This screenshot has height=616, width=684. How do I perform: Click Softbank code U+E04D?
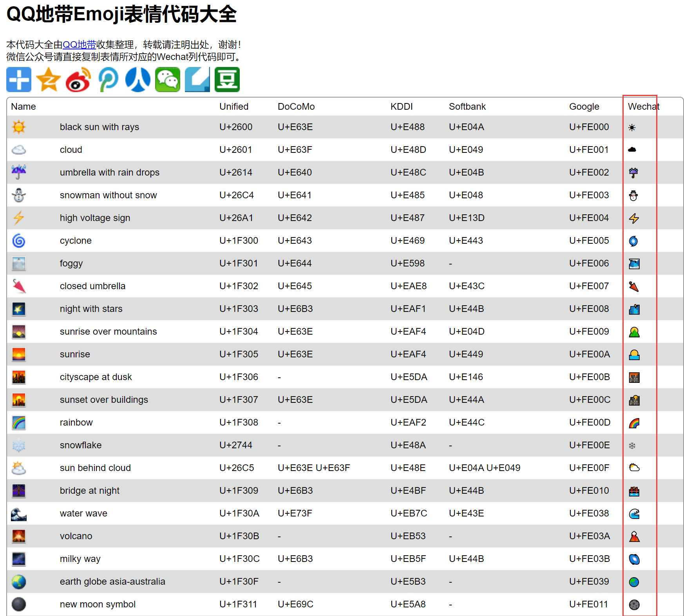[x=467, y=332]
